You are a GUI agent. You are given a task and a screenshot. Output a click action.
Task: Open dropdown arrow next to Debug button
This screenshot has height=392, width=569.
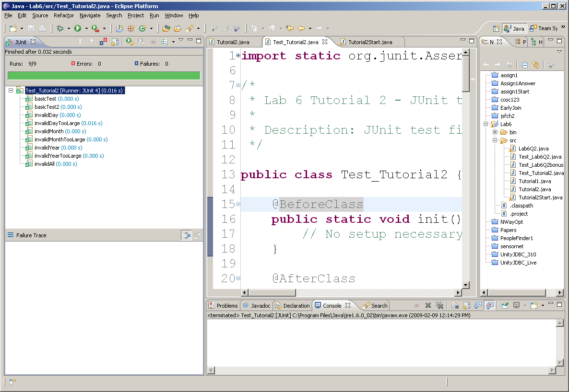coord(69,28)
